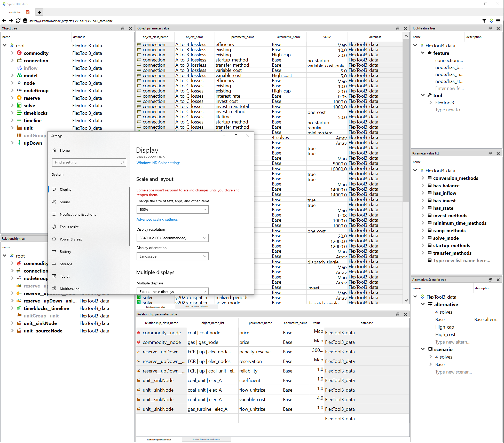The image size is (504, 443).
Task: Click the Settings Home icon
Action: (x=54, y=150)
